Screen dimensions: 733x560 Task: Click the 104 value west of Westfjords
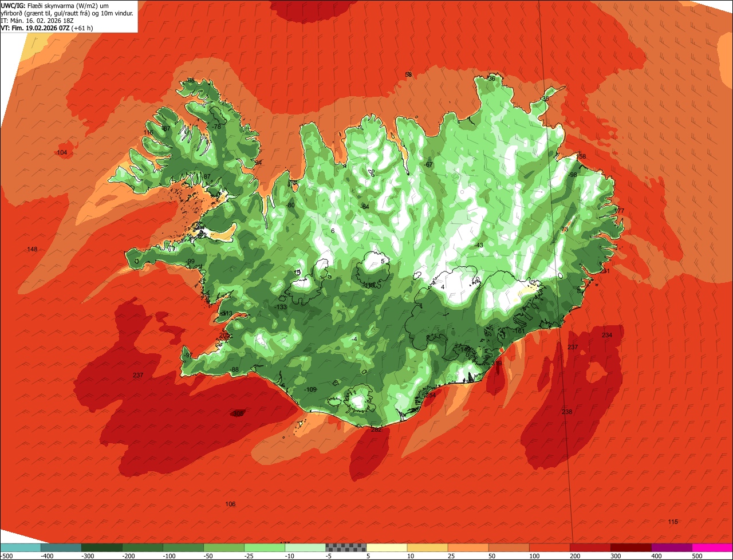pyautogui.click(x=62, y=152)
